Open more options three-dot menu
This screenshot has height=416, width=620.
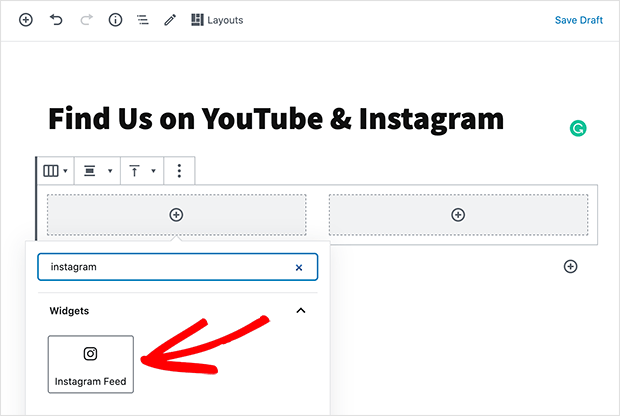(x=179, y=171)
